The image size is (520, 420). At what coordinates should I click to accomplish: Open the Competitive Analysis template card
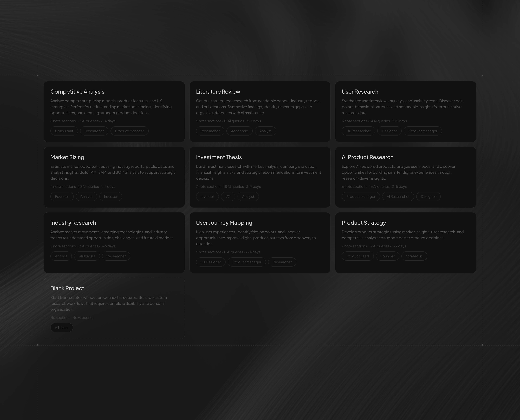(114, 112)
